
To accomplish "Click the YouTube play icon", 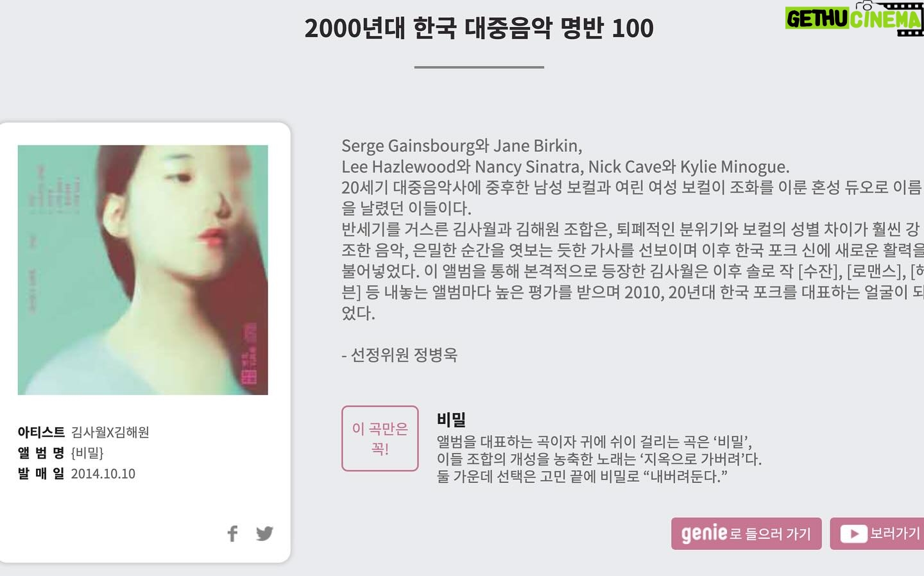I will [x=853, y=534].
